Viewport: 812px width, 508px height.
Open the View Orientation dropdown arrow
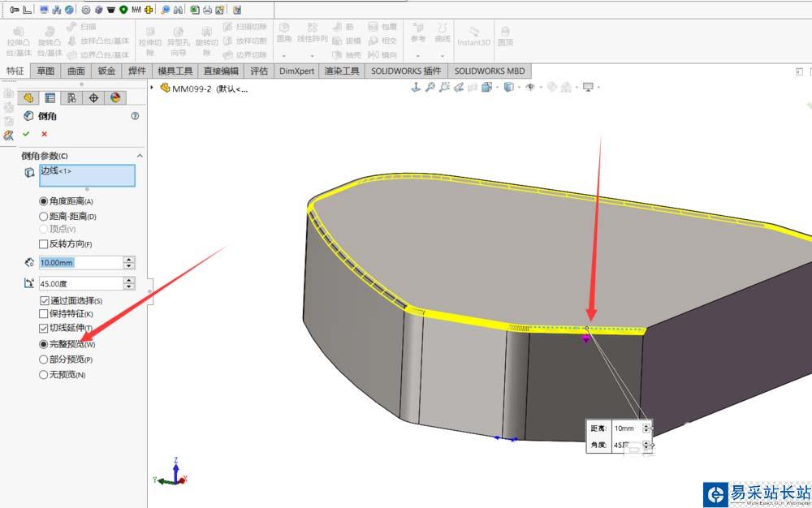pyautogui.click(x=497, y=88)
